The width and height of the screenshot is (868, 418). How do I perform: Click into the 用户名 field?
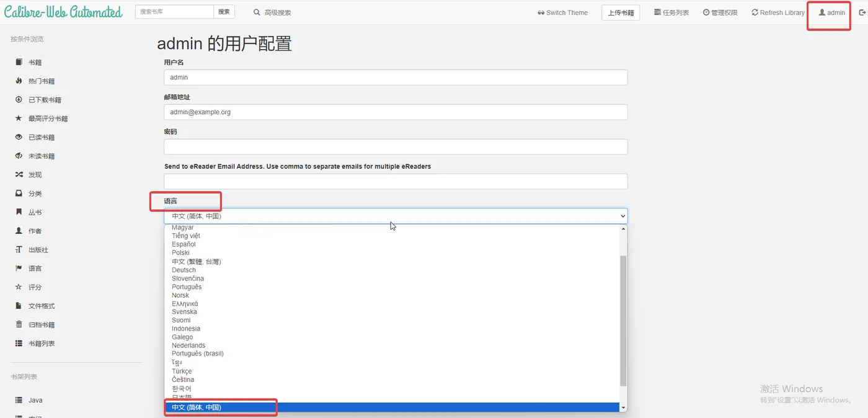(396, 78)
